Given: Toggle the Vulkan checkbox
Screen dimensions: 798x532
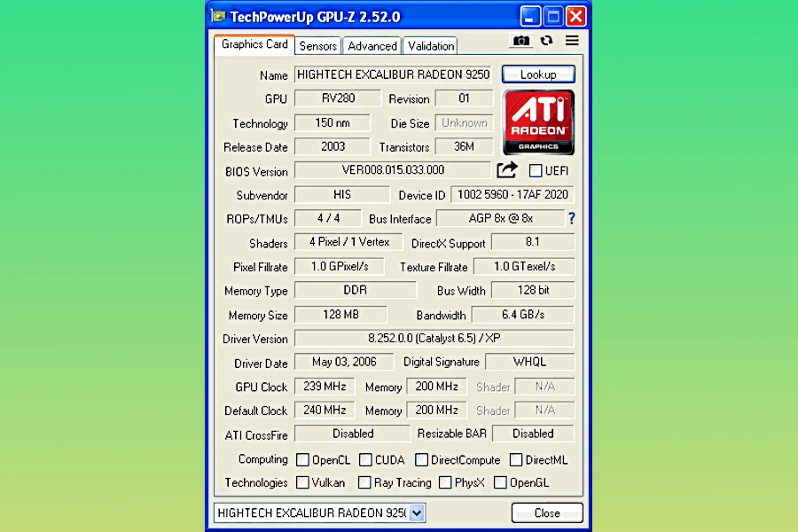Looking at the screenshot, I should click(302, 482).
